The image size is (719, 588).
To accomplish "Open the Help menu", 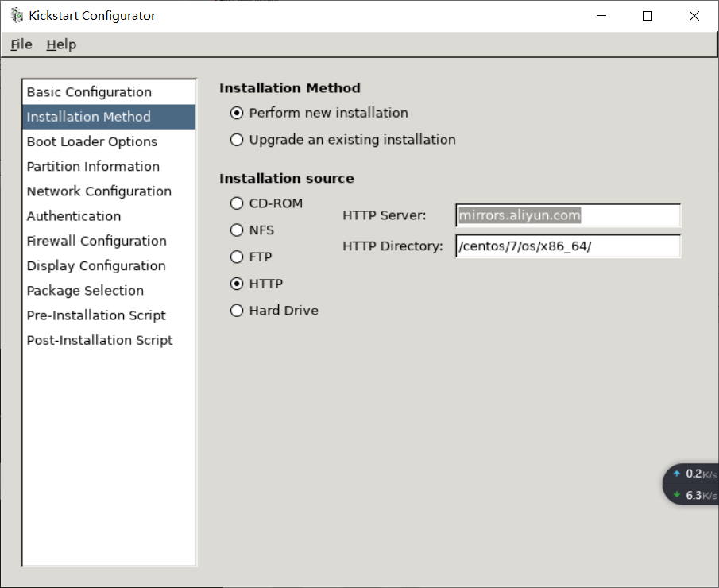I will pos(61,44).
